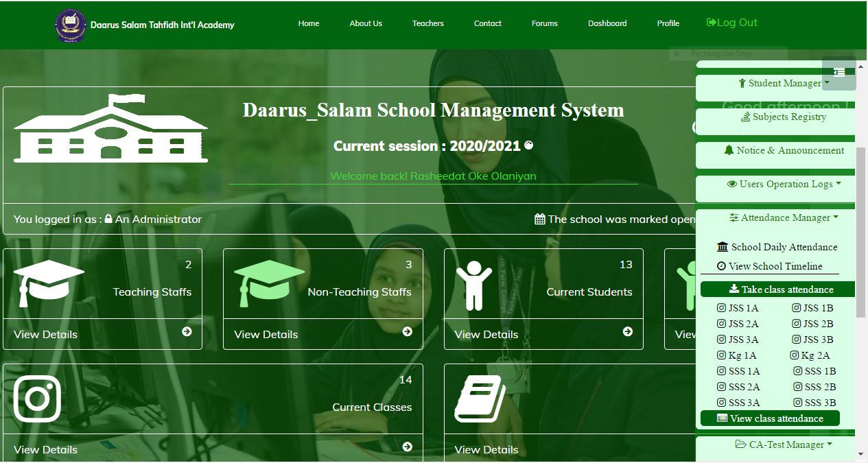Screen dimensions: 868x463
Task: Expand the Users Operation Logs dropdown
Action: (x=784, y=185)
